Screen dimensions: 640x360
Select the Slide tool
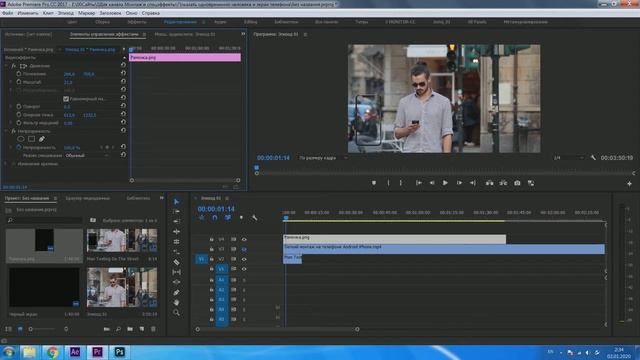tap(176, 282)
